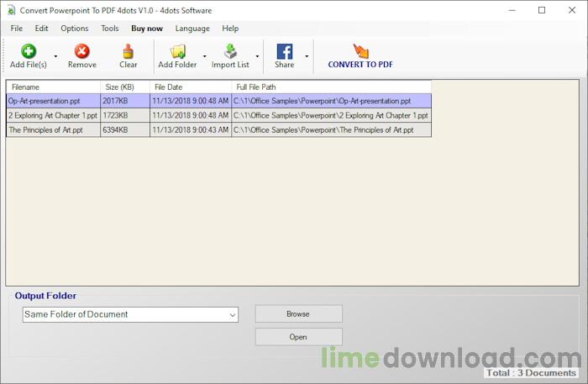
Task: Minimize the application window
Action: click(x=512, y=10)
